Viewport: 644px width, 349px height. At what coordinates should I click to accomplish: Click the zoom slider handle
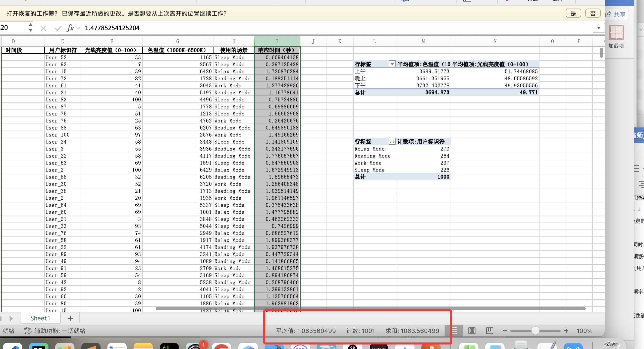click(x=535, y=331)
